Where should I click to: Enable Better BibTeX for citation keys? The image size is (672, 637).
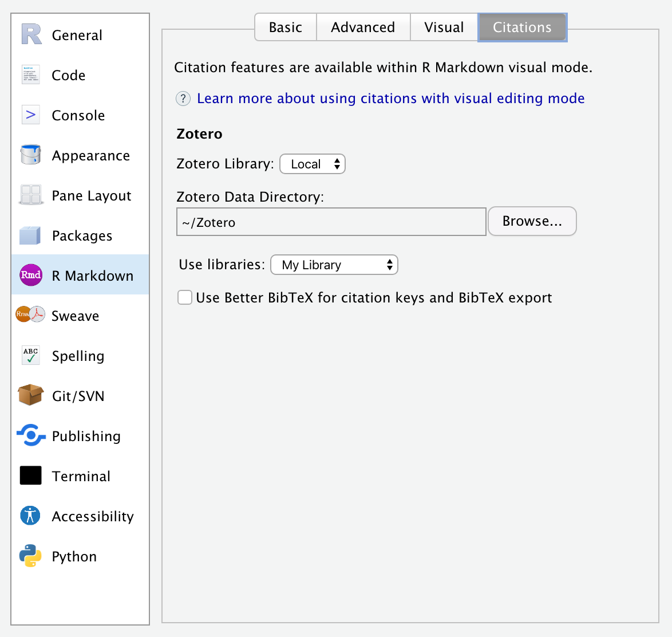point(185,297)
